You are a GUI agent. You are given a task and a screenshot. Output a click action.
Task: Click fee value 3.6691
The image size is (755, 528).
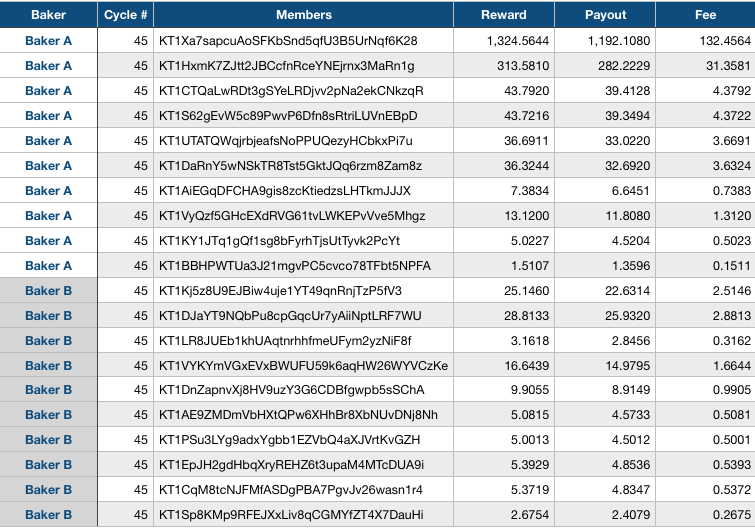point(732,141)
